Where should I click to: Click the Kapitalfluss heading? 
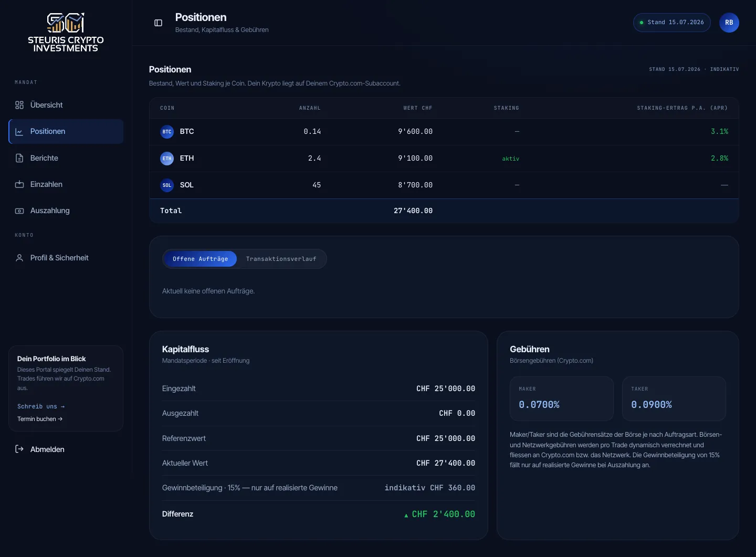tap(185, 349)
